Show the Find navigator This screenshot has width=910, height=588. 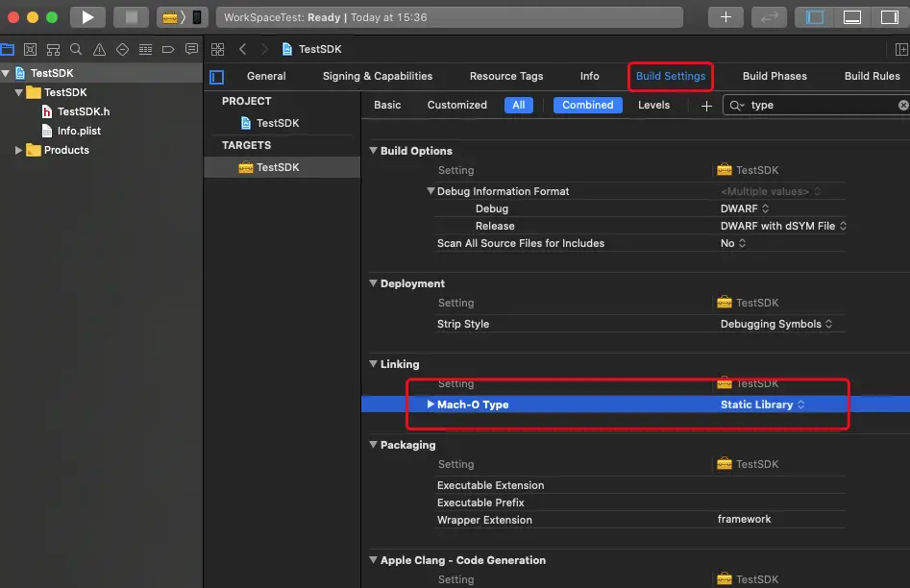tap(76, 50)
